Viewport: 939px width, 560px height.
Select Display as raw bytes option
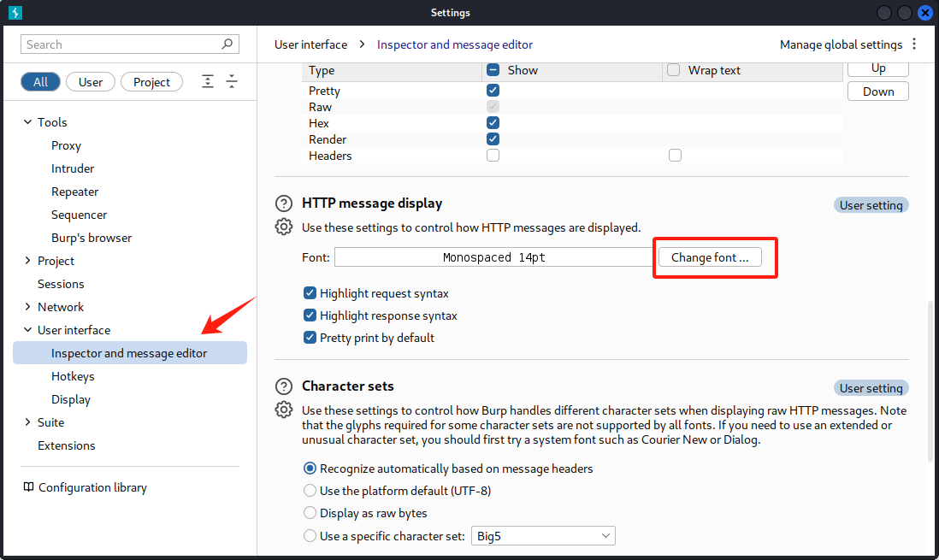pos(310,513)
